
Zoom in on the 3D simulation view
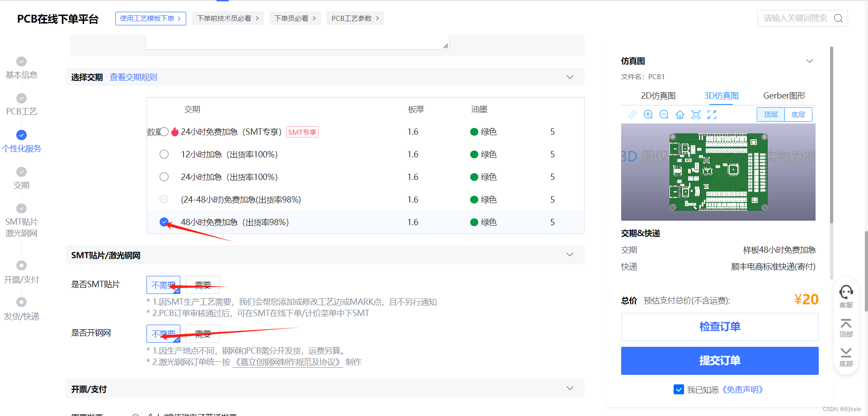point(648,114)
